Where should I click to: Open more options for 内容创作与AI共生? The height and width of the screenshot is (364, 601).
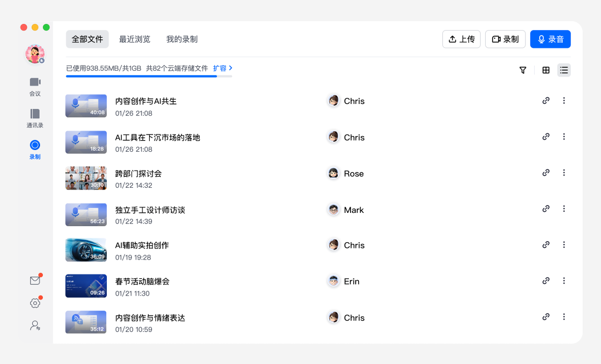pos(564,101)
